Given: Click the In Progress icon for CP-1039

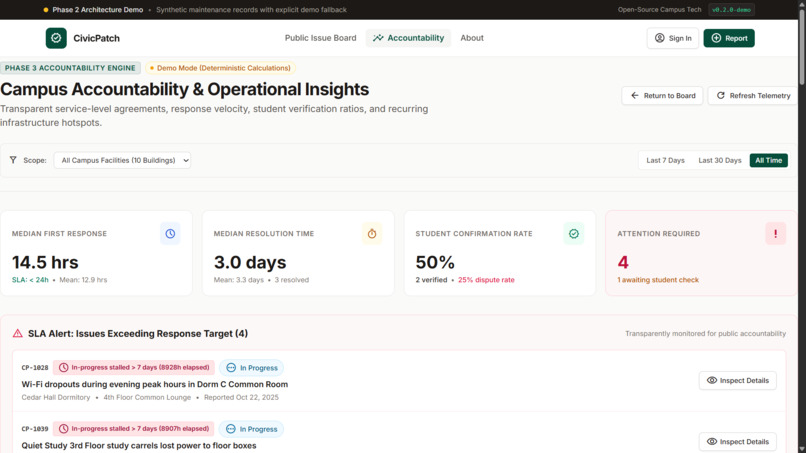Looking at the screenshot, I should pyautogui.click(x=231, y=429).
